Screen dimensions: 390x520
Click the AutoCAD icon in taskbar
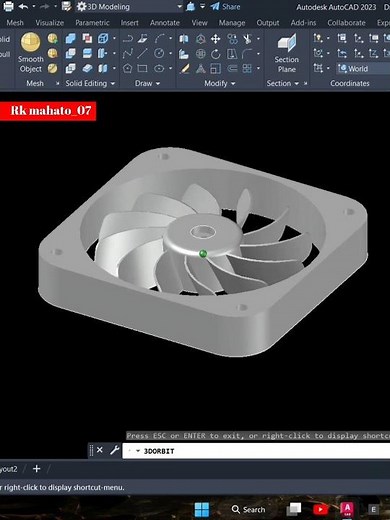pos(347,509)
